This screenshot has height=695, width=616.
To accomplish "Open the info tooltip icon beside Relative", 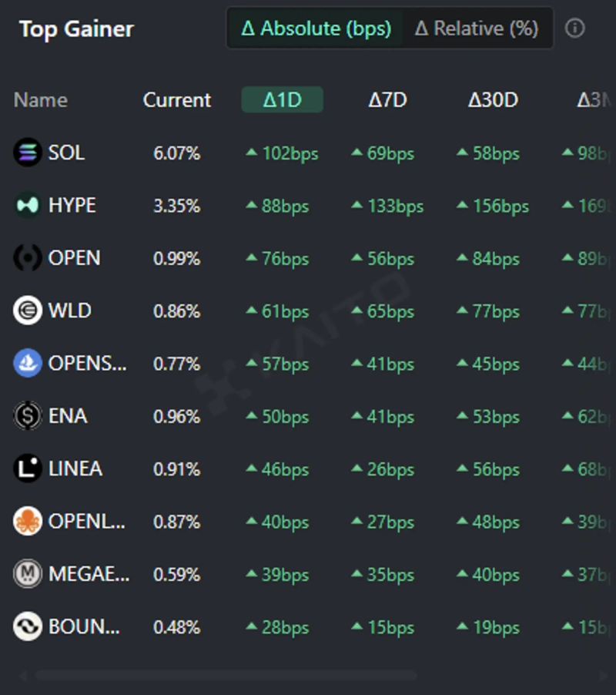I will click(574, 29).
